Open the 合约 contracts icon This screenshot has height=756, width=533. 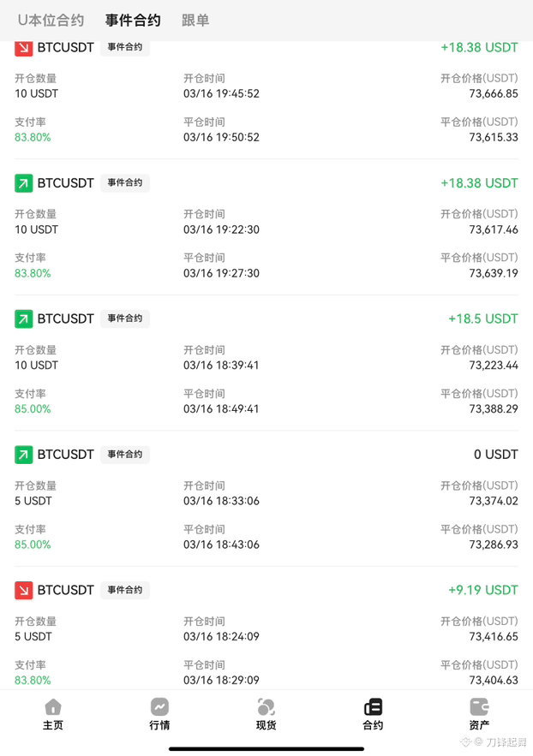click(x=373, y=714)
